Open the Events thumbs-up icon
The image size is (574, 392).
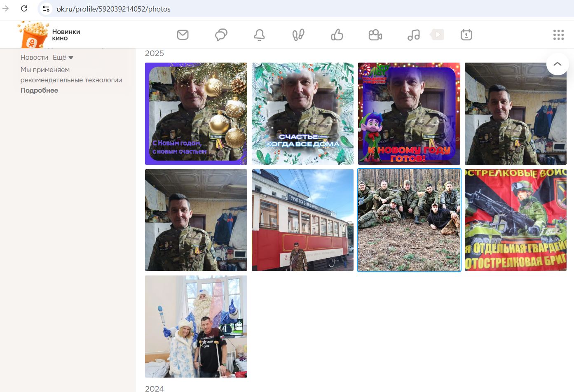[337, 35]
